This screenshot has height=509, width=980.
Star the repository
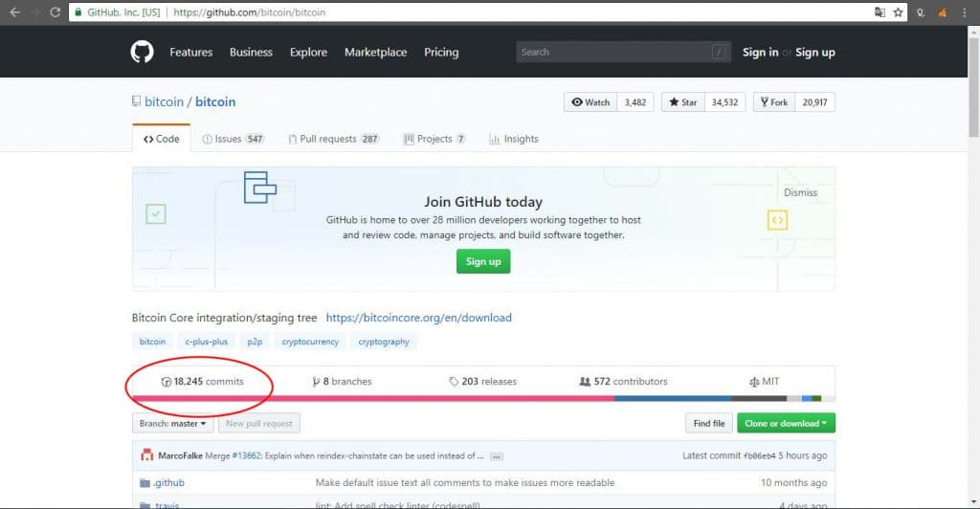point(683,102)
